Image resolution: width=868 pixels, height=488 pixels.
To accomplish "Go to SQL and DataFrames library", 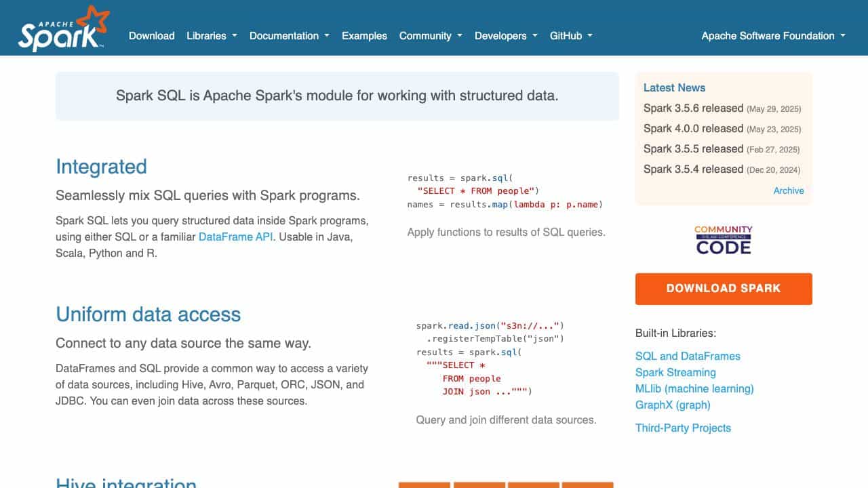I will pos(688,356).
